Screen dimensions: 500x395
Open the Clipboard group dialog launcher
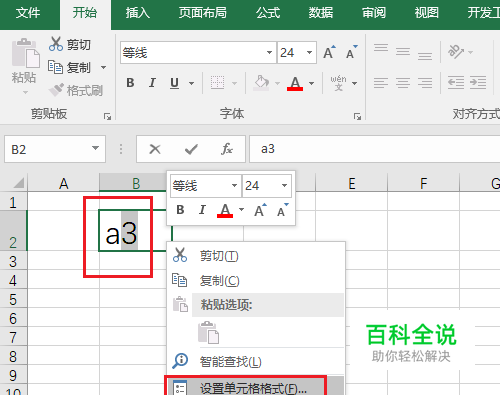click(x=107, y=116)
